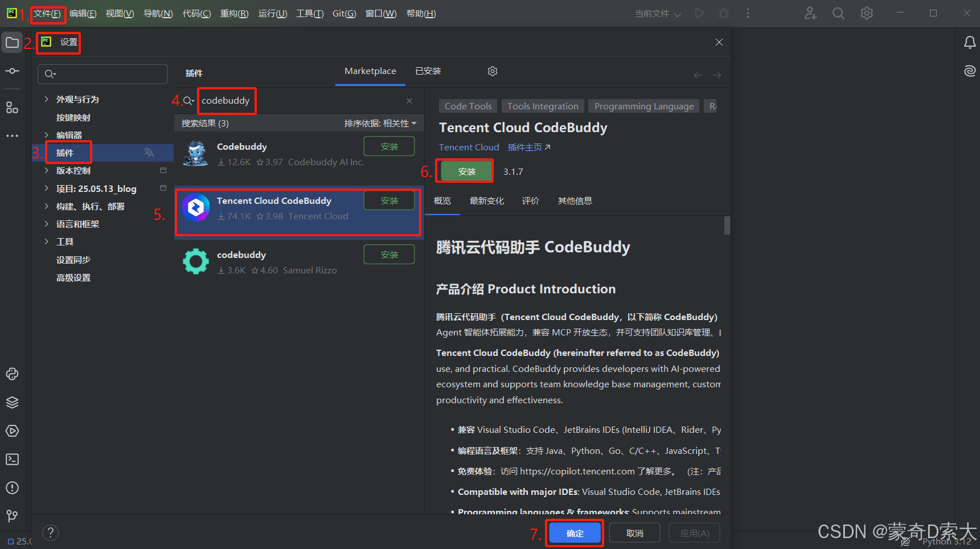
Task: Open the Problems icon in left sidebar
Action: coord(12,488)
